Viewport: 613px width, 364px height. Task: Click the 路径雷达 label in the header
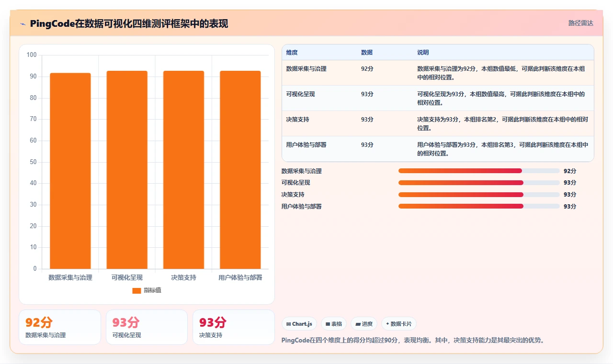(x=580, y=23)
